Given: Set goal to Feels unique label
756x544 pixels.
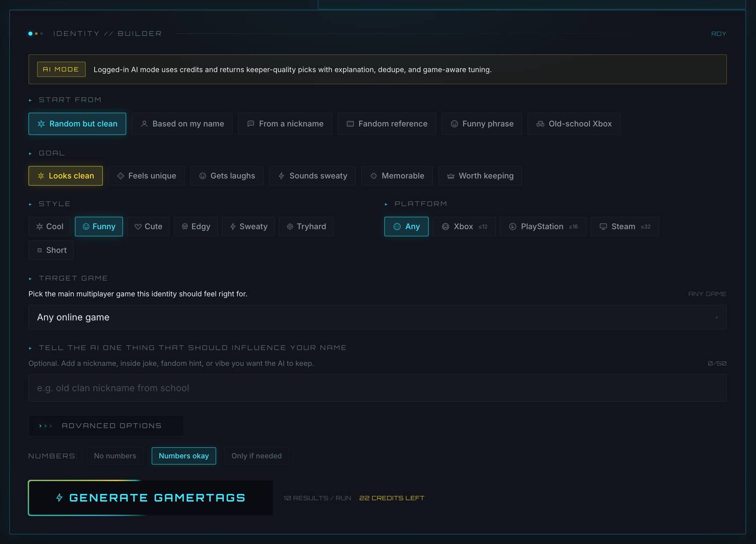Looking at the screenshot, I should tap(152, 176).
